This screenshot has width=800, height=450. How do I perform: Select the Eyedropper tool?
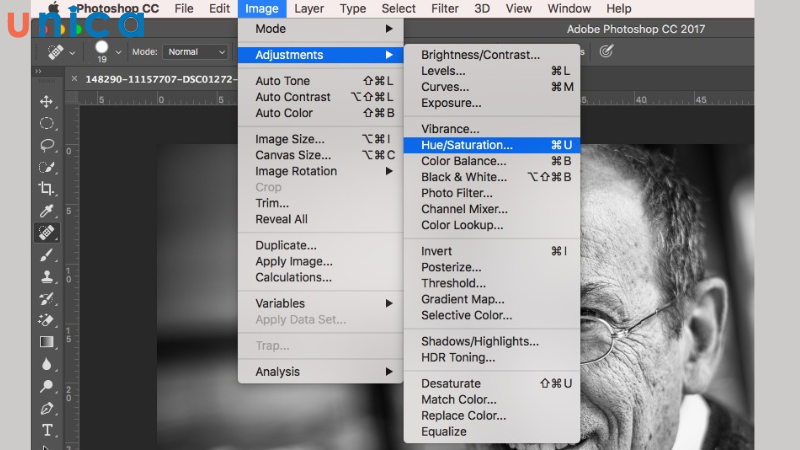pyautogui.click(x=46, y=211)
